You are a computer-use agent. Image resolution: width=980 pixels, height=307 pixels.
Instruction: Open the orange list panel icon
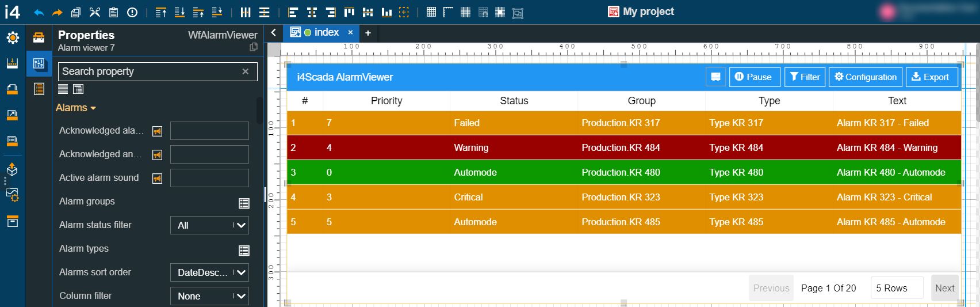[39, 89]
